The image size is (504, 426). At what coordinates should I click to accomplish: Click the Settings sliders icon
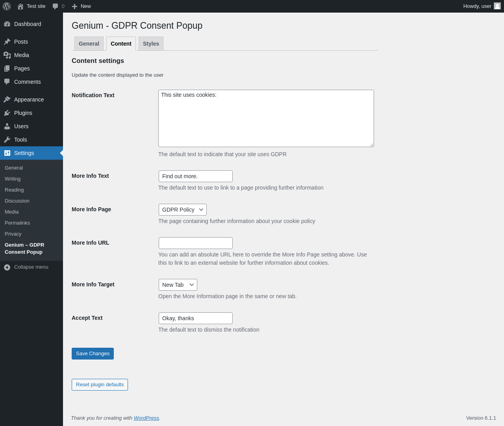(x=7, y=153)
